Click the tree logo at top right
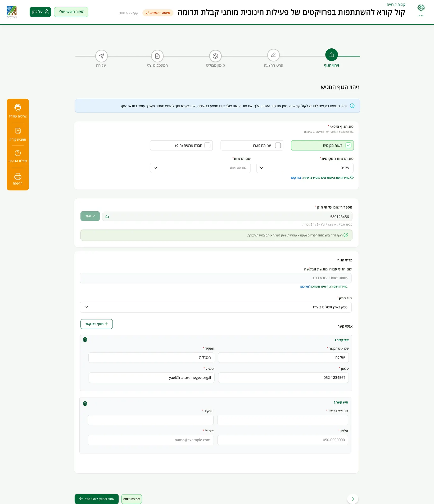The image size is (434, 504). 421,11
